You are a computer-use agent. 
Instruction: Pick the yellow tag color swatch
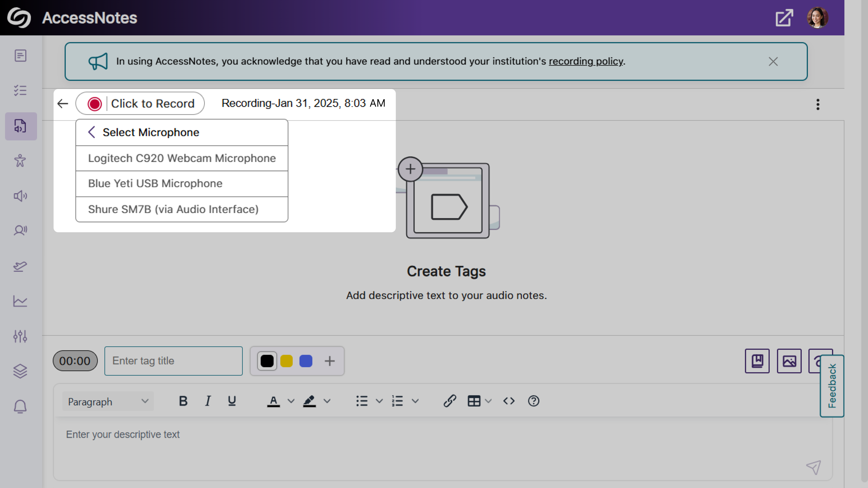tap(286, 361)
